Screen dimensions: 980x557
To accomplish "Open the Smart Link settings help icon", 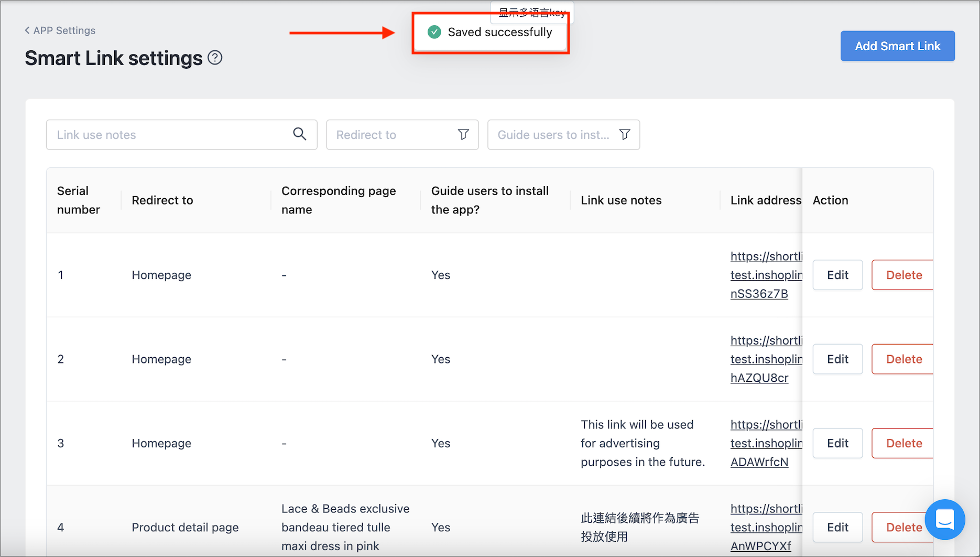I will 215,58.
